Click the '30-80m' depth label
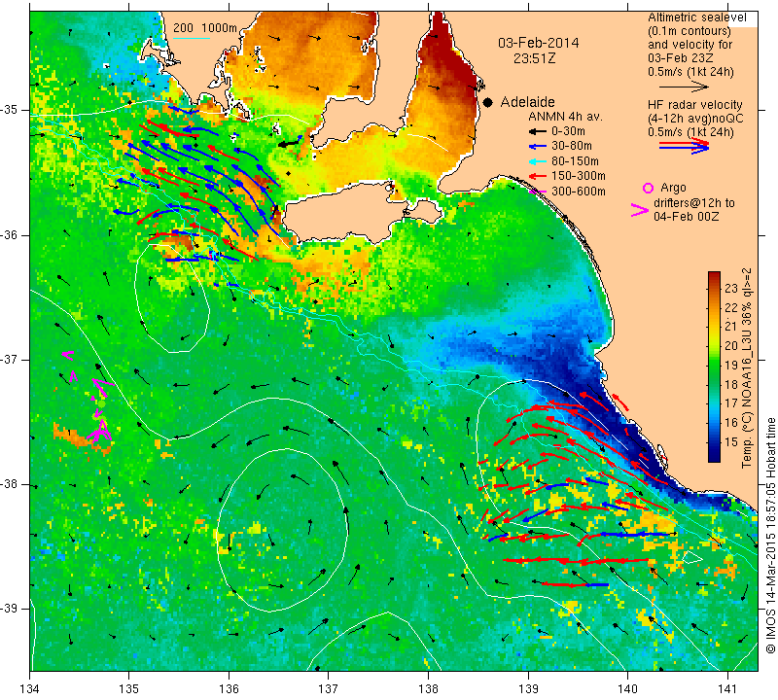 pyautogui.click(x=572, y=147)
